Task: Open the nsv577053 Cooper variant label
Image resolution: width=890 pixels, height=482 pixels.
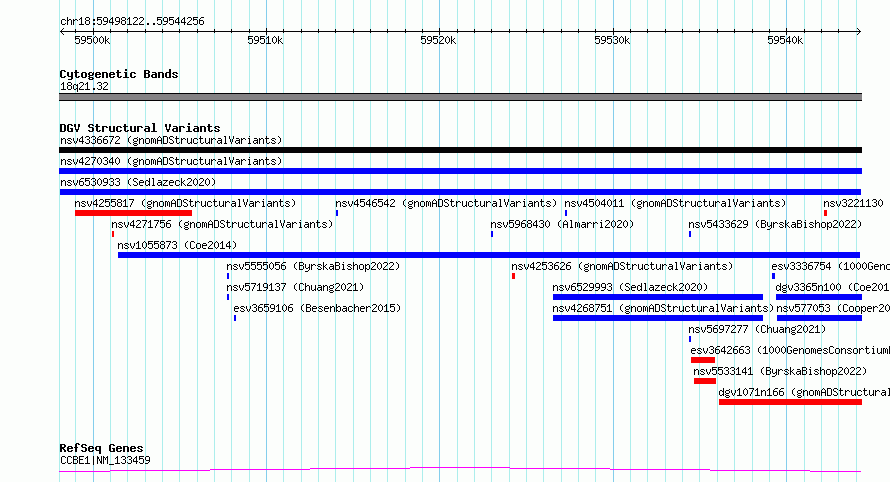Action: click(x=833, y=308)
